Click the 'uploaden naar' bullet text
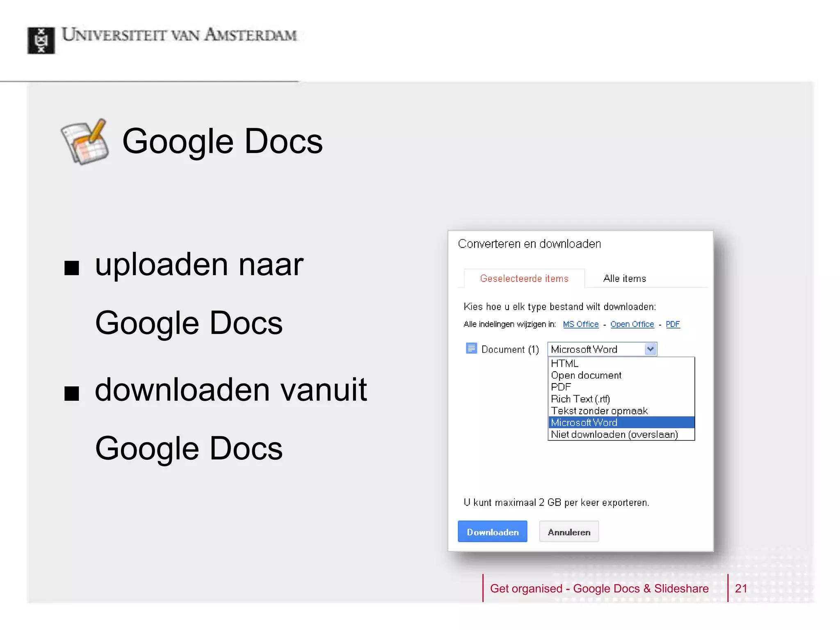This screenshot has height=630, width=840. click(x=199, y=265)
